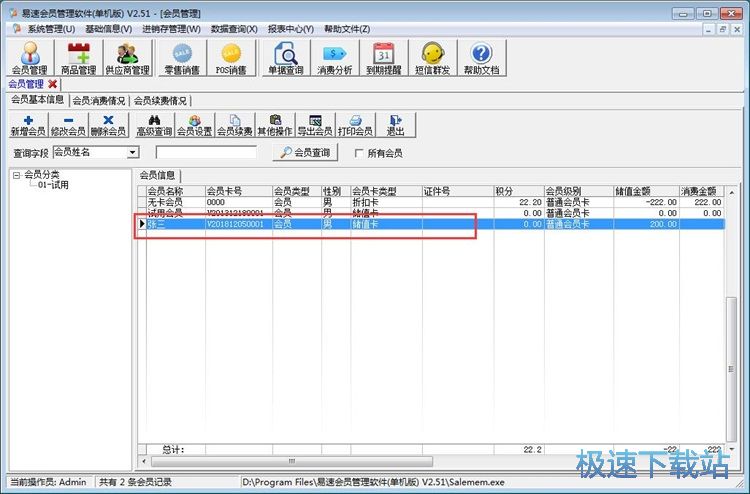The image size is (750, 494).
Task: Open the 报表中心 menu
Action: click(290, 29)
